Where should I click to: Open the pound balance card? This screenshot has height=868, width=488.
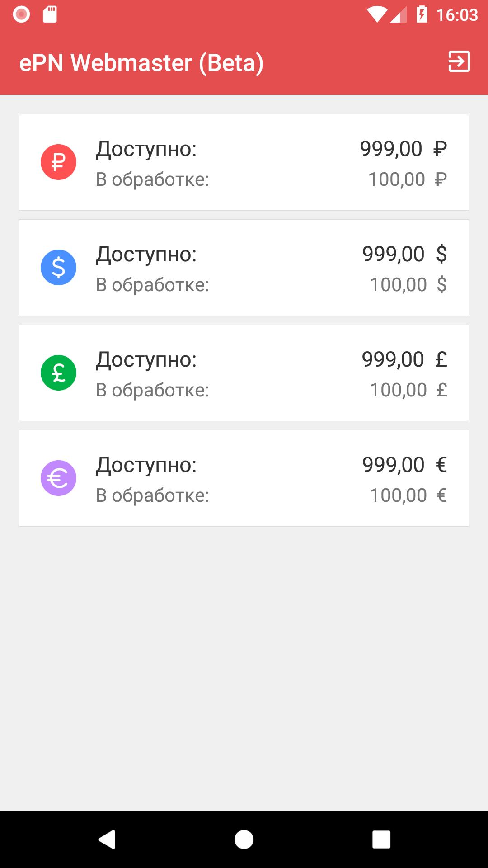tap(244, 373)
